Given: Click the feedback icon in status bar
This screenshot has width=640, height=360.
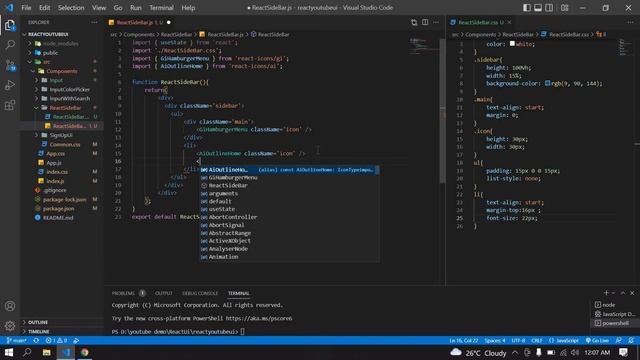Looking at the screenshot, I should click(x=619, y=340).
